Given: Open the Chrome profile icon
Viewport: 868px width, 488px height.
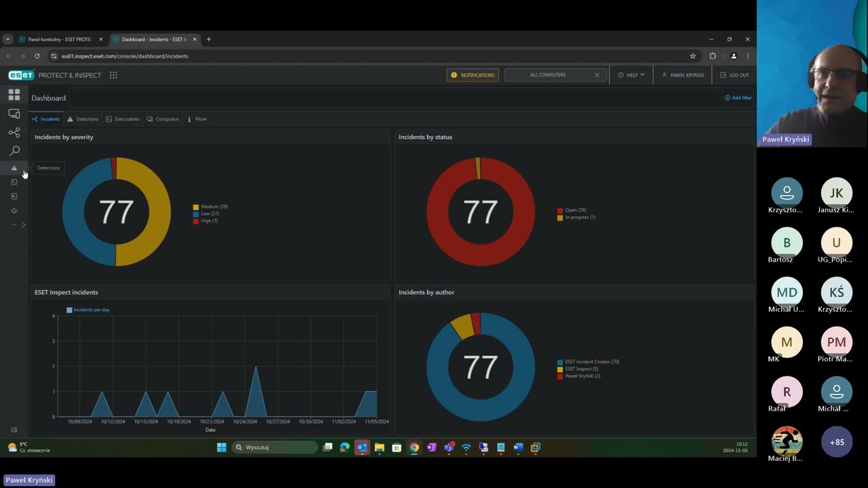Looking at the screenshot, I should coord(733,56).
